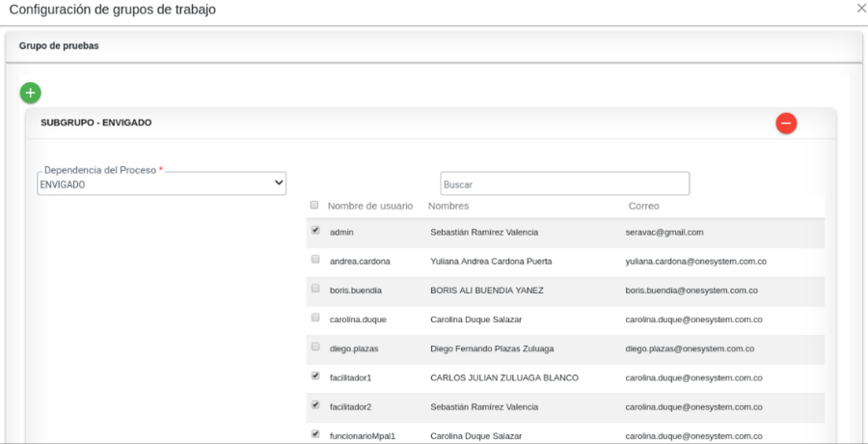Click the Correo column header
This screenshot has height=444, width=868.
(643, 207)
